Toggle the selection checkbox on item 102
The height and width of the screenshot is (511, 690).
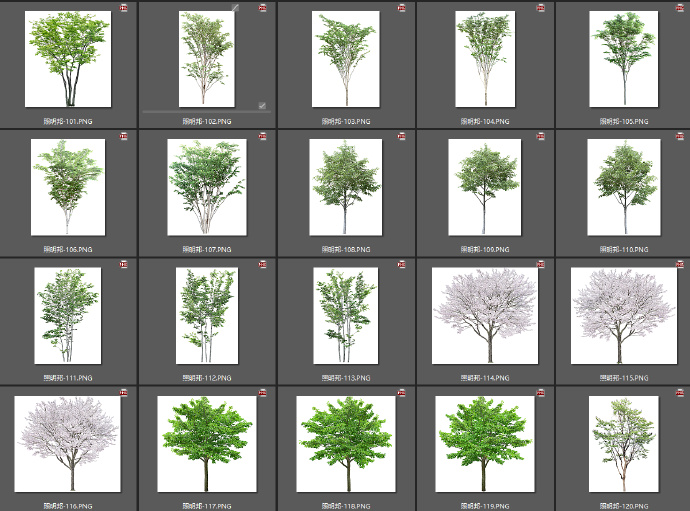coord(262,106)
